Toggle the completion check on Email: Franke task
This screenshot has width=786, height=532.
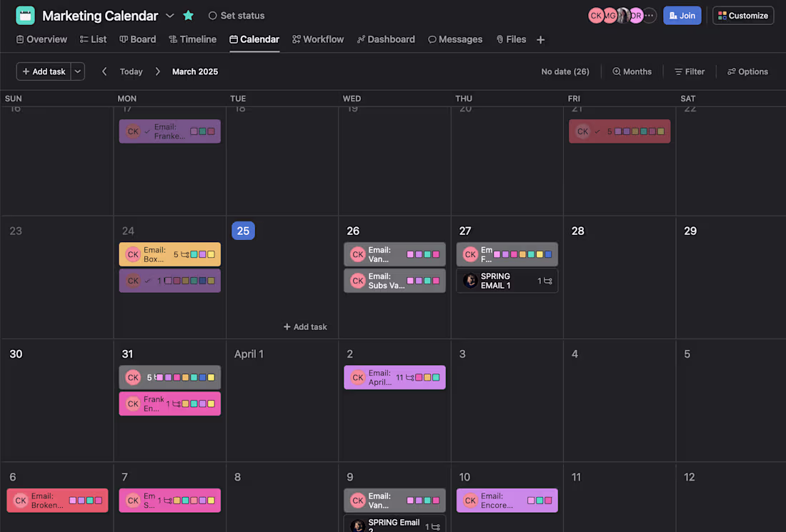point(147,131)
